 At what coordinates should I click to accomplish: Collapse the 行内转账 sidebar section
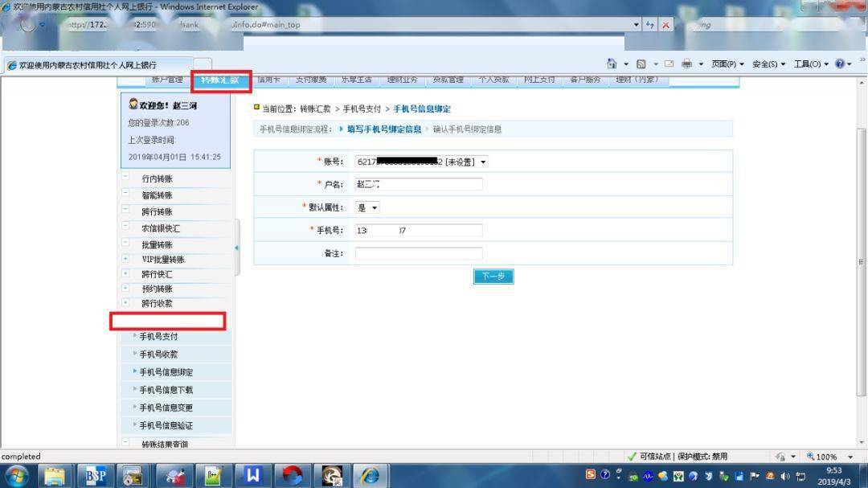pyautogui.click(x=125, y=178)
